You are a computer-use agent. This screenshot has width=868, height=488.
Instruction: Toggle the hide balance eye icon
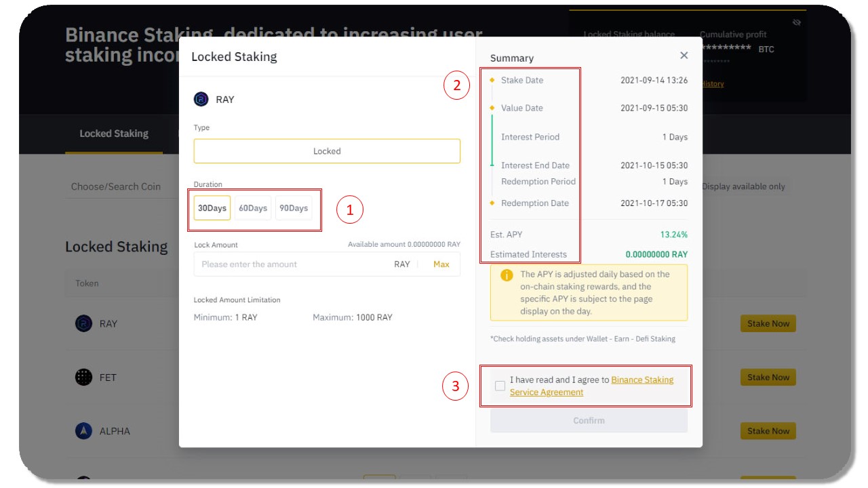pyautogui.click(x=797, y=22)
